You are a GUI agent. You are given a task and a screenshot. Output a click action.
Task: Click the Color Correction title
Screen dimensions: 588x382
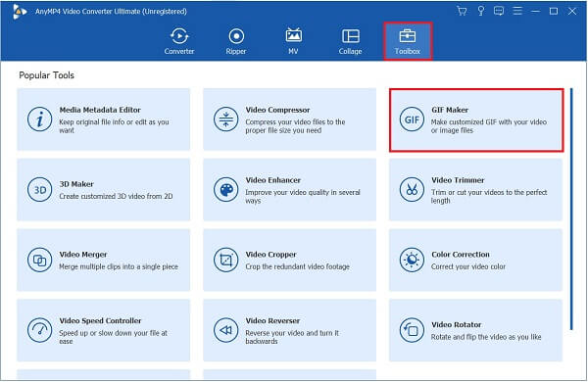click(x=461, y=254)
